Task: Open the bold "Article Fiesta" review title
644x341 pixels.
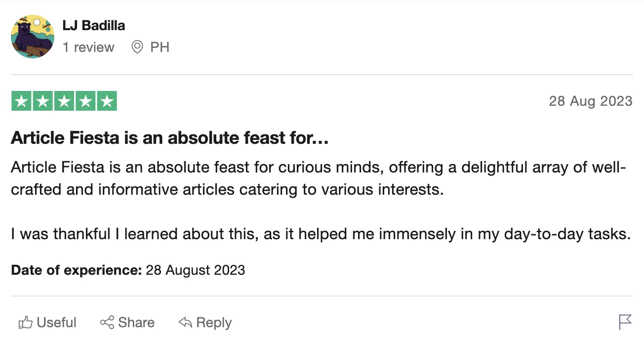Action: coord(170,138)
